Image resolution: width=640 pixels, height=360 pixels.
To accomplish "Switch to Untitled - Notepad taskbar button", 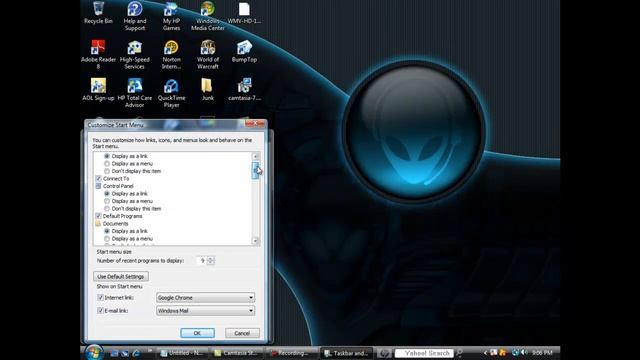I will (182, 353).
